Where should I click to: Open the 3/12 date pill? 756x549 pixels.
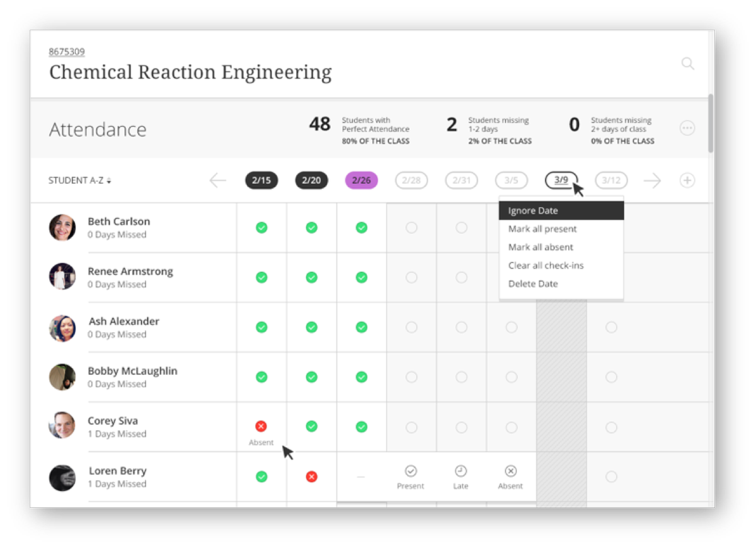(611, 181)
